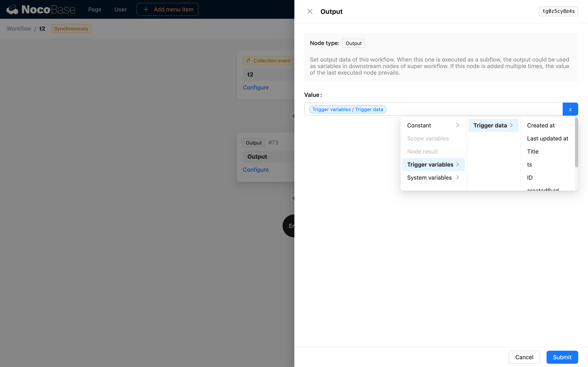Screen dimensions: 588x367
Task: Click the blue variable selector x button
Action: pos(570,109)
